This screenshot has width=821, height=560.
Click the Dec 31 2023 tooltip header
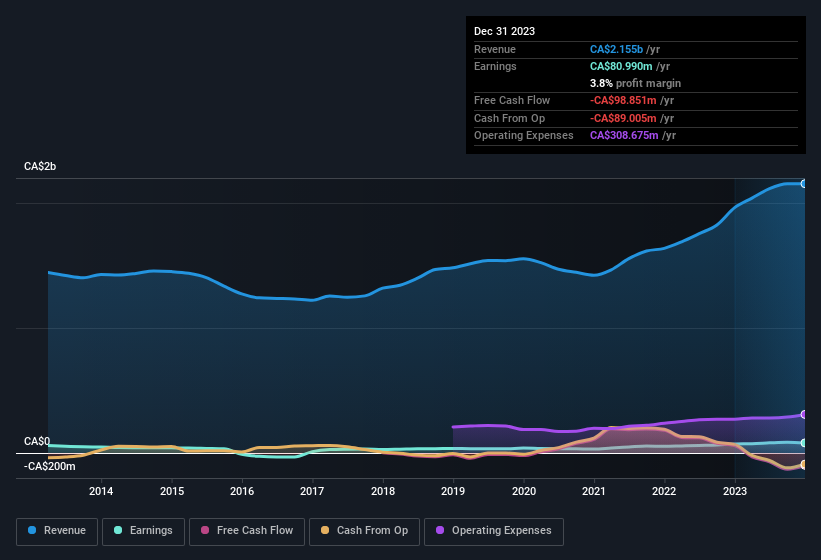click(504, 31)
